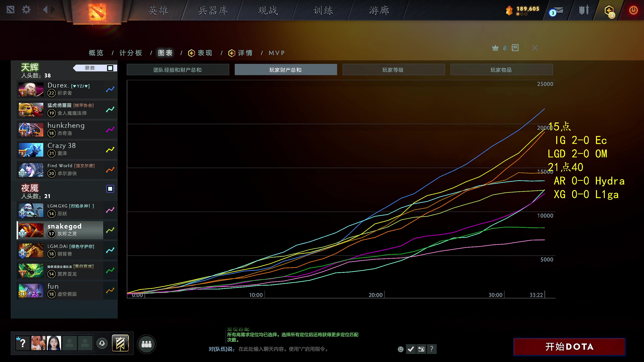The height and width of the screenshot is (362, 644).
Task: Click the chat help question mark
Action: click(432, 349)
